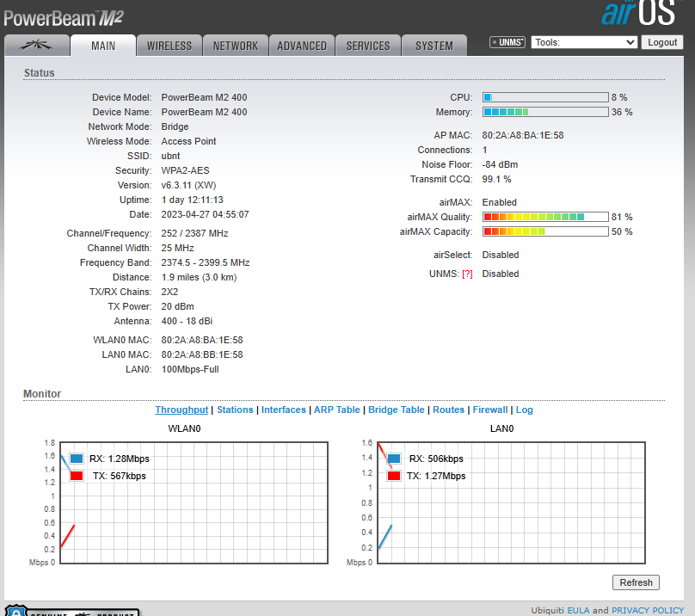Screen dimensions: 695x616
Task: View the Interfaces monitor
Action: [284, 410]
